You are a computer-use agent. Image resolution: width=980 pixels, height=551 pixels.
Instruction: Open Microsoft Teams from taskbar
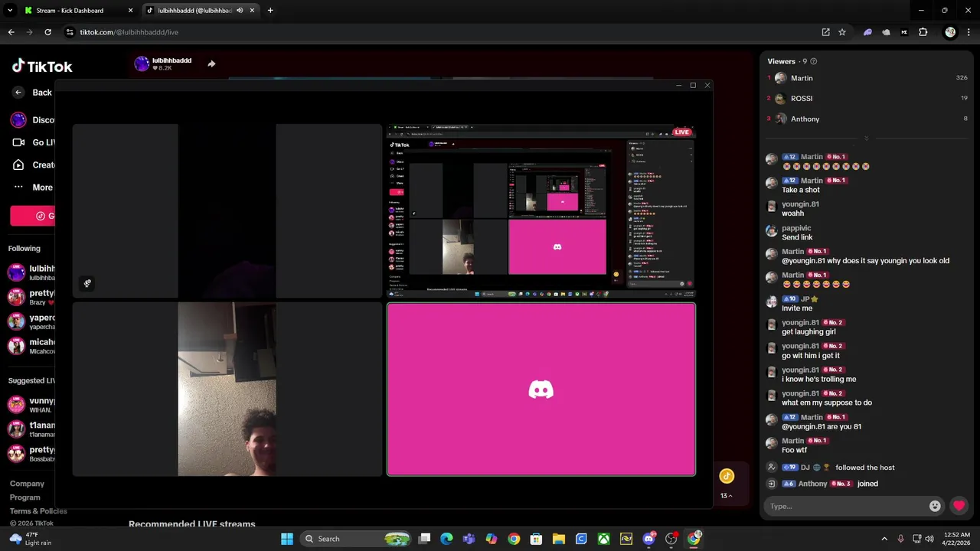tap(469, 539)
